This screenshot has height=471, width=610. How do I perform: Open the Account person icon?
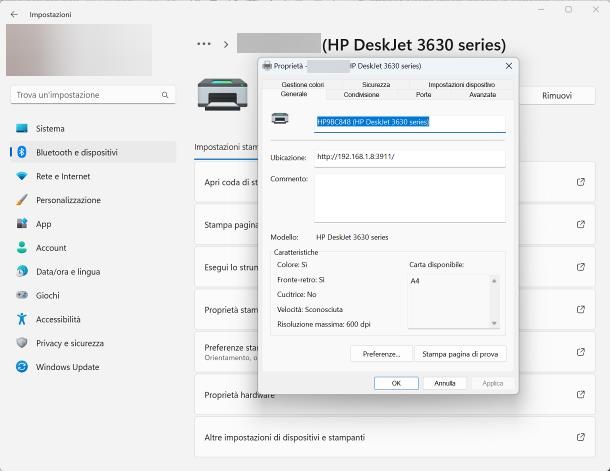click(x=22, y=247)
